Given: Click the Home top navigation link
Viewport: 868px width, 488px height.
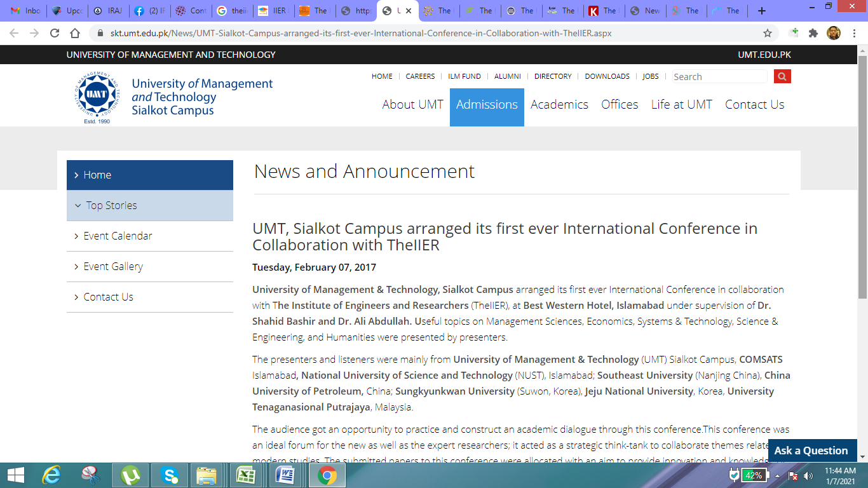Looking at the screenshot, I should click(x=382, y=76).
